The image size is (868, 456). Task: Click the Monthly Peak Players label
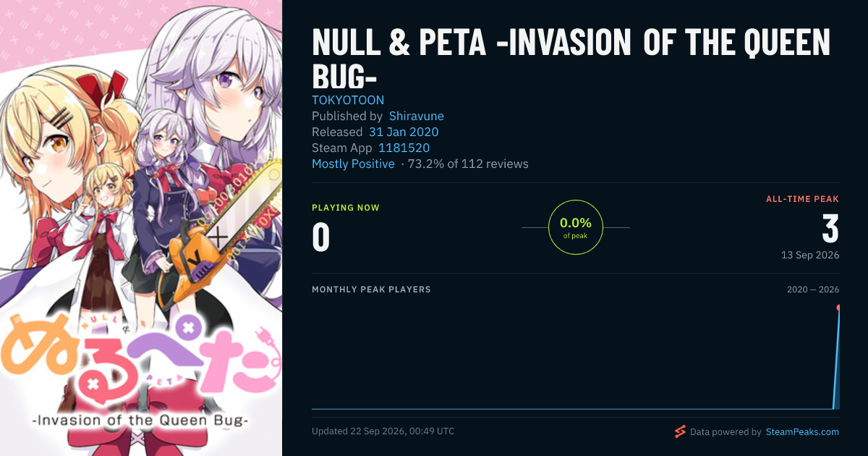click(371, 290)
